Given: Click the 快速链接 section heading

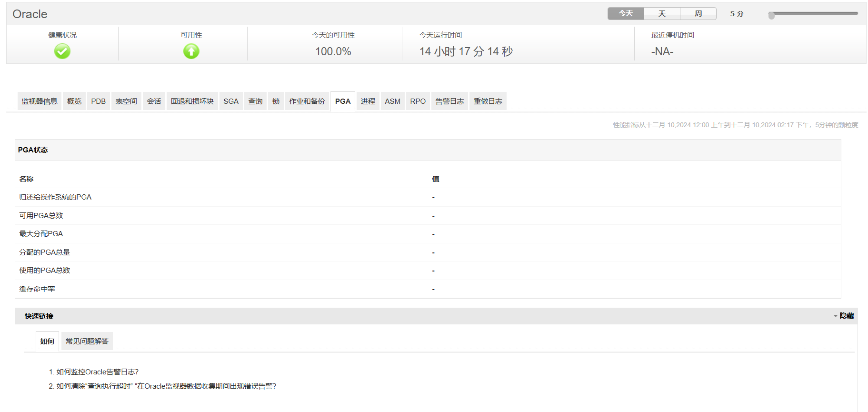Looking at the screenshot, I should tap(39, 316).
